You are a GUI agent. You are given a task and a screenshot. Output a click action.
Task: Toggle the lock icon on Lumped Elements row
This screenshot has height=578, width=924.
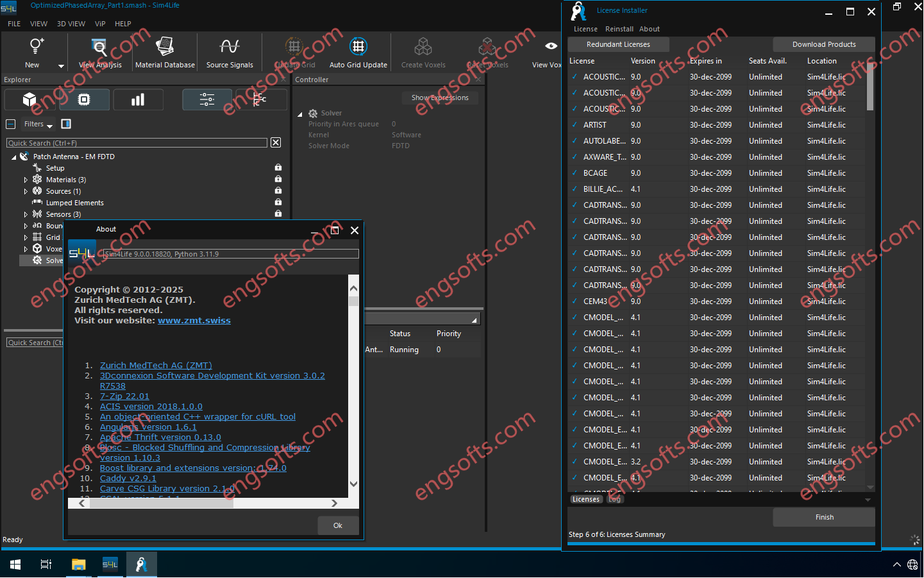[278, 202]
